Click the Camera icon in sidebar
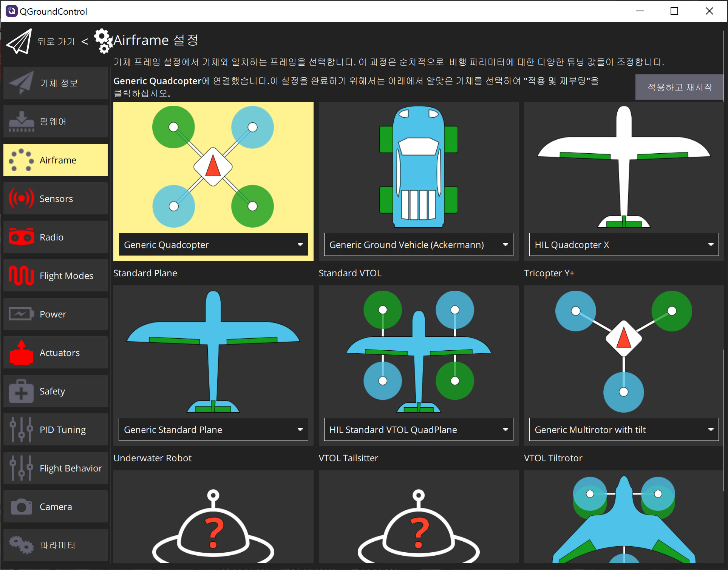728x570 pixels. point(21,507)
